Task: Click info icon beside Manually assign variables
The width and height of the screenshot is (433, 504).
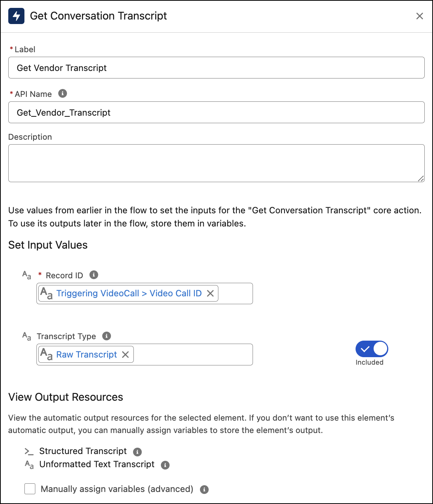Action: [204, 489]
